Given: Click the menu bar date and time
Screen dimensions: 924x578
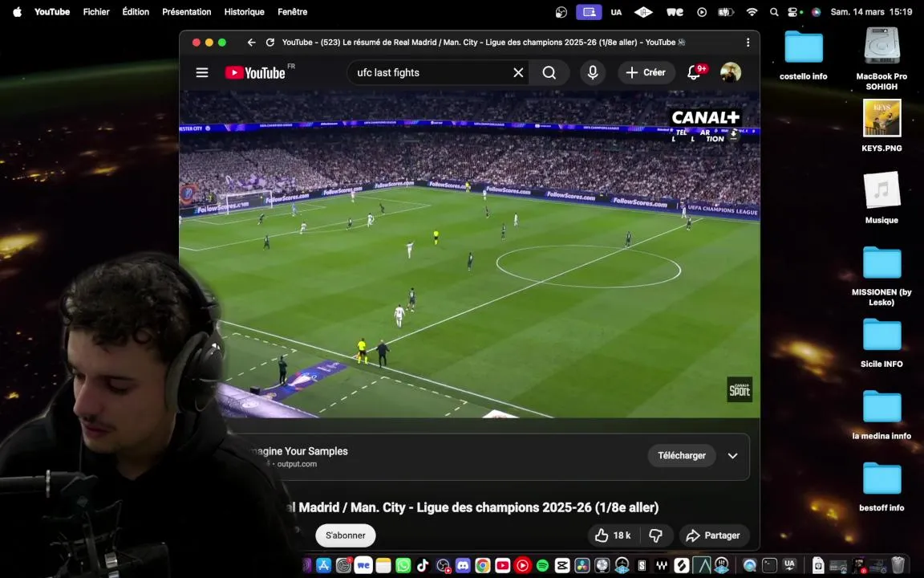Looking at the screenshot, I should click(871, 12).
